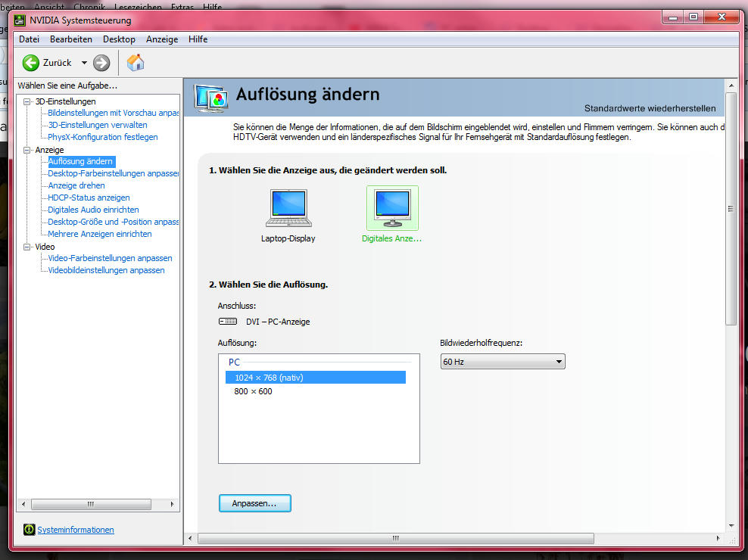The image size is (748, 560).
Task: Open 3D-Einstellungen verwalten task
Action: point(98,125)
